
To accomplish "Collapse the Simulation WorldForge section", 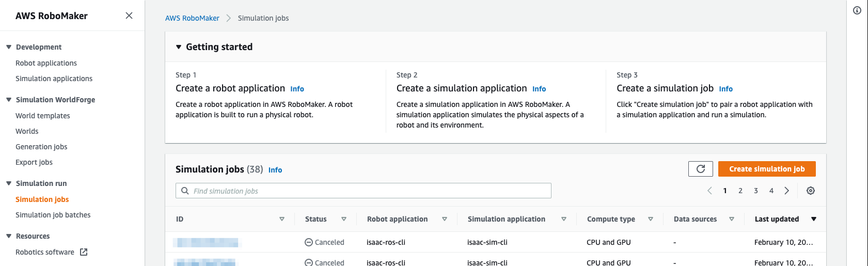I will (9, 100).
